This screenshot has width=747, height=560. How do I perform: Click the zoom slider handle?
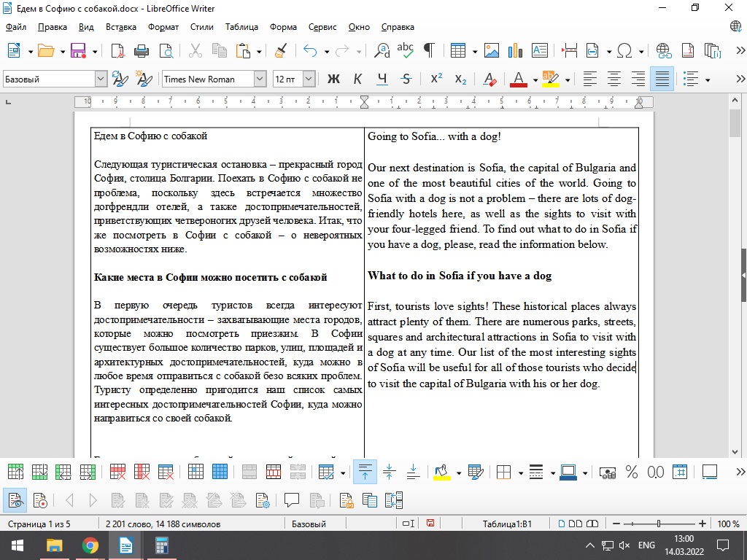point(659,524)
